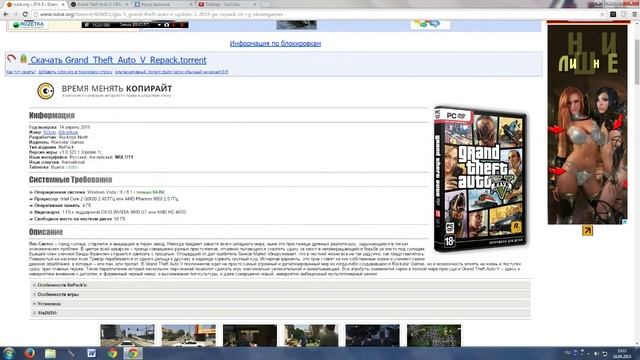Click the add rutor.org to search bar link
640x360 pixels.
click(x=75, y=72)
